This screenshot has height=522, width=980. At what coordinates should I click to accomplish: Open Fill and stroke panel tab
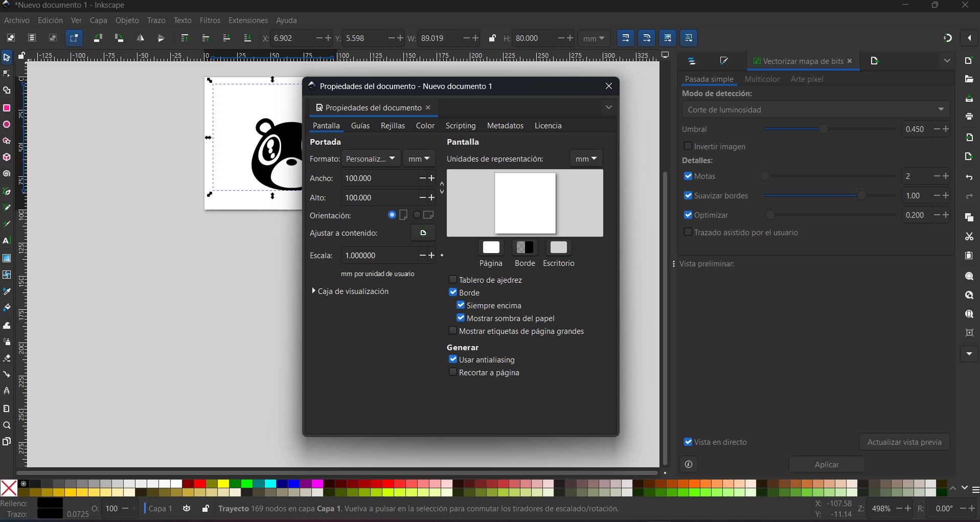click(x=724, y=61)
